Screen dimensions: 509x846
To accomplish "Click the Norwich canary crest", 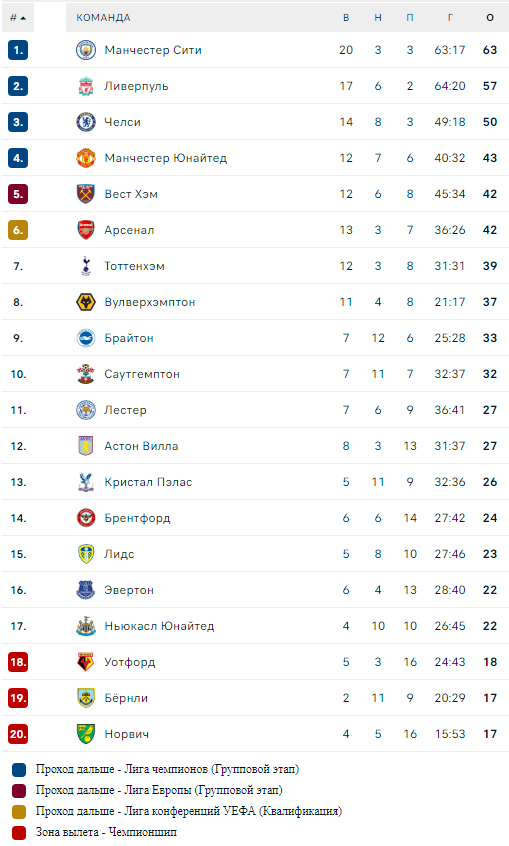I will [x=86, y=734].
